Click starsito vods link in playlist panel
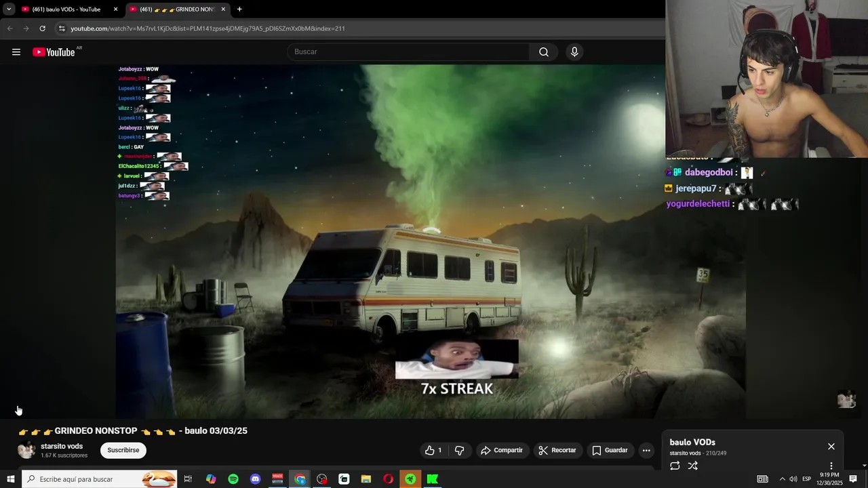The width and height of the screenshot is (868, 488). pos(686,453)
